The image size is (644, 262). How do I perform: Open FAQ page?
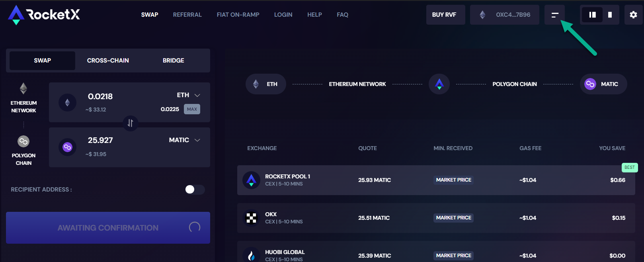(342, 15)
